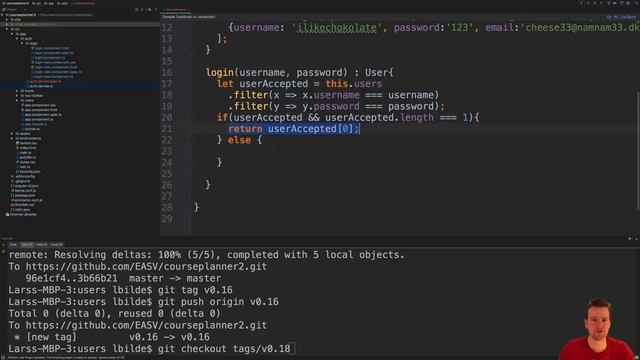Click '} else {' on line 22
This screenshot has height=360, width=640.
(240, 140)
